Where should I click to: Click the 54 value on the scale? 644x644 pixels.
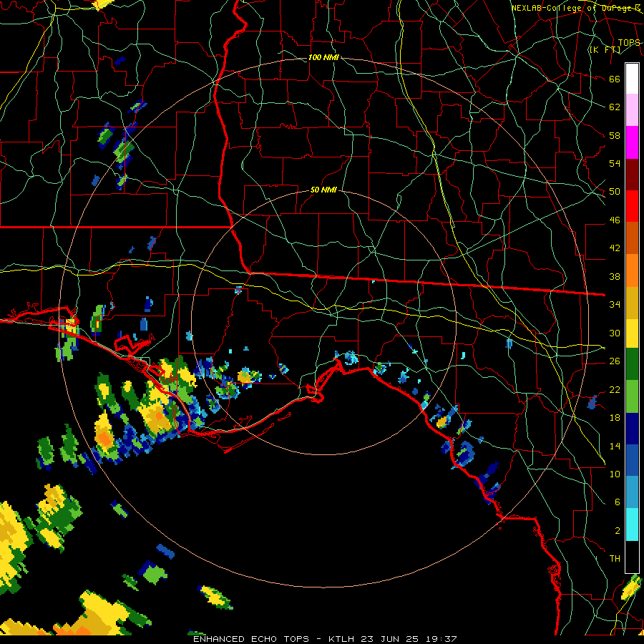point(615,163)
